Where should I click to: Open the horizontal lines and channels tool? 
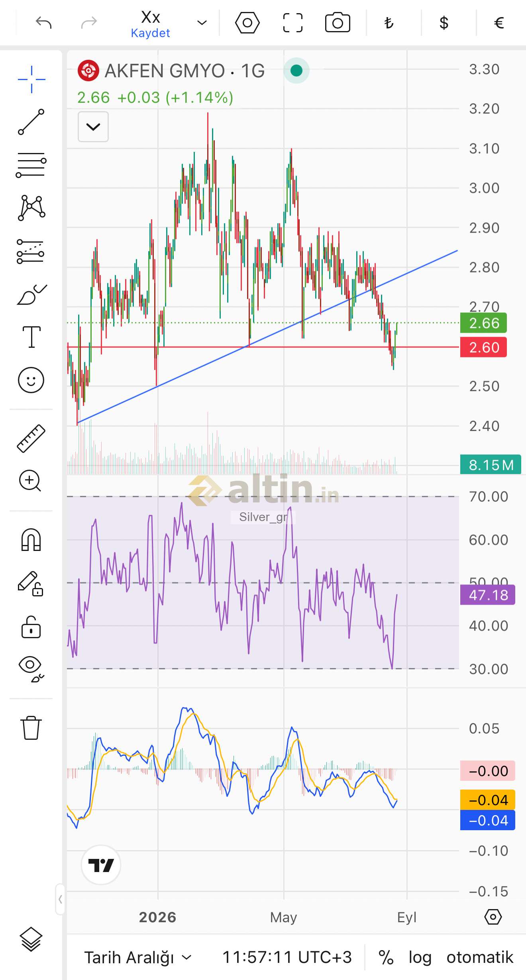(x=31, y=165)
